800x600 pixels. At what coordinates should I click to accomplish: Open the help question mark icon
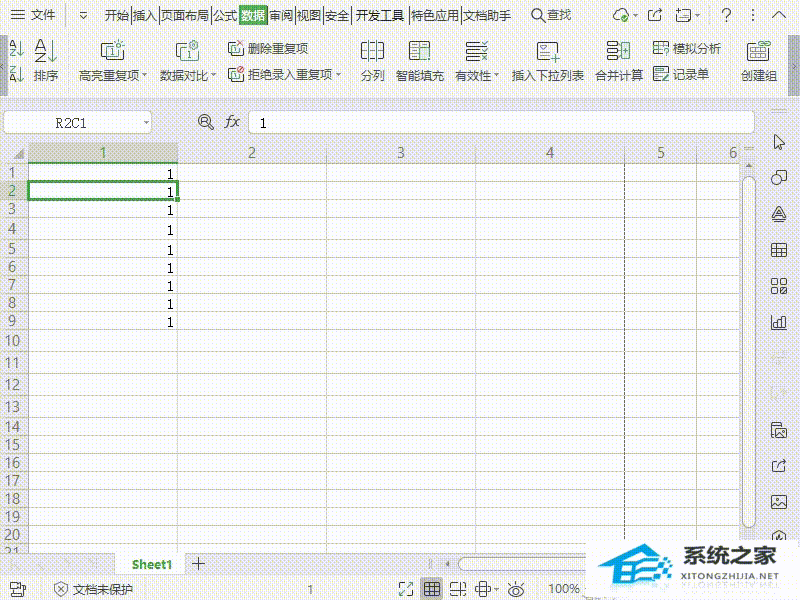[x=726, y=15]
